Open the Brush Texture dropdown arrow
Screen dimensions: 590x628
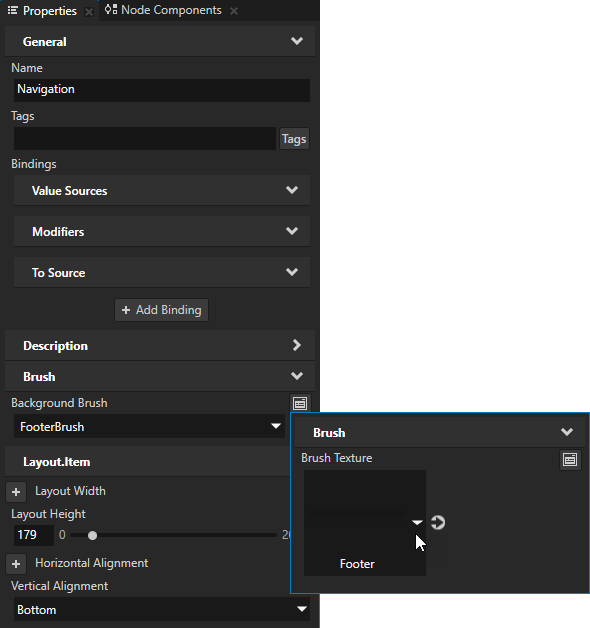[x=417, y=522]
